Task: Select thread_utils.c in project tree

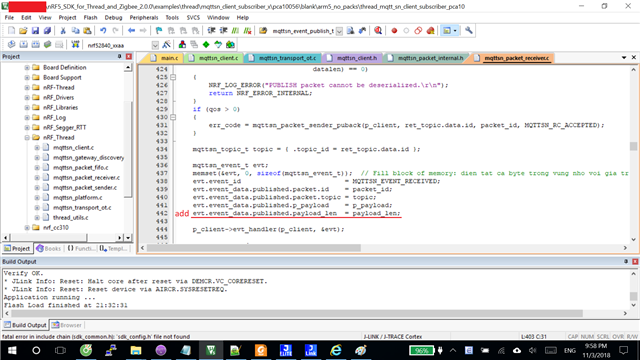Action: click(71, 218)
